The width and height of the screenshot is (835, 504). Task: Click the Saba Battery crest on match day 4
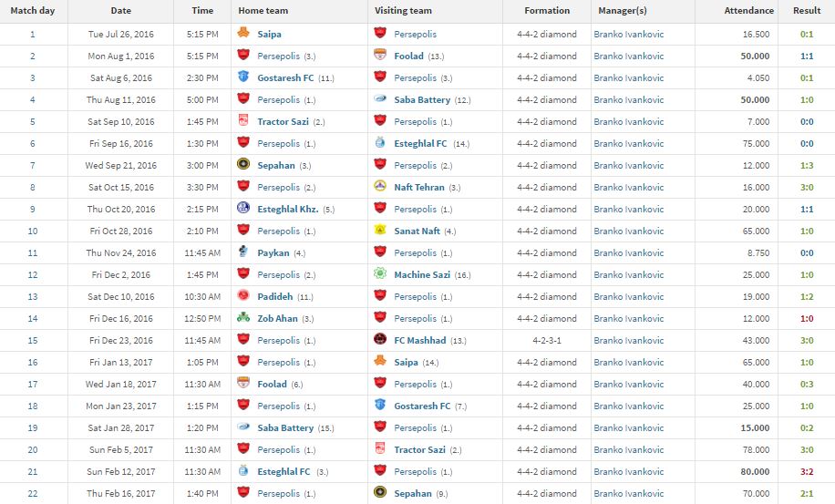pos(380,98)
